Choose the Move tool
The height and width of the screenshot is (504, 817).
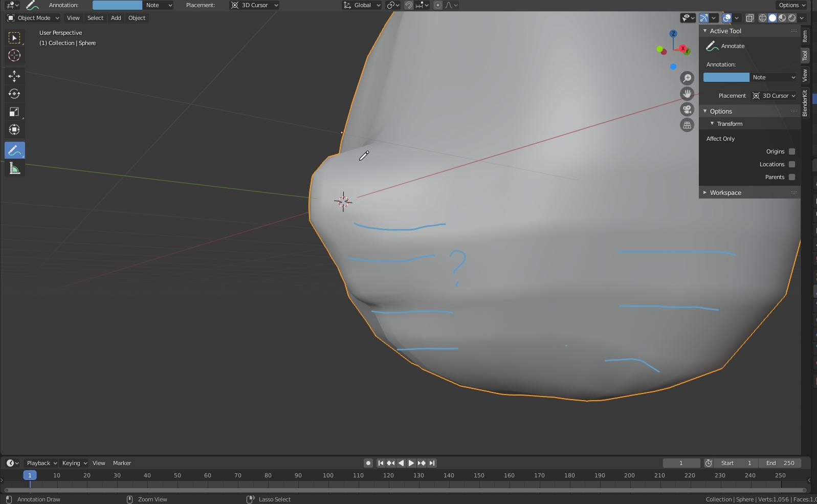point(14,76)
